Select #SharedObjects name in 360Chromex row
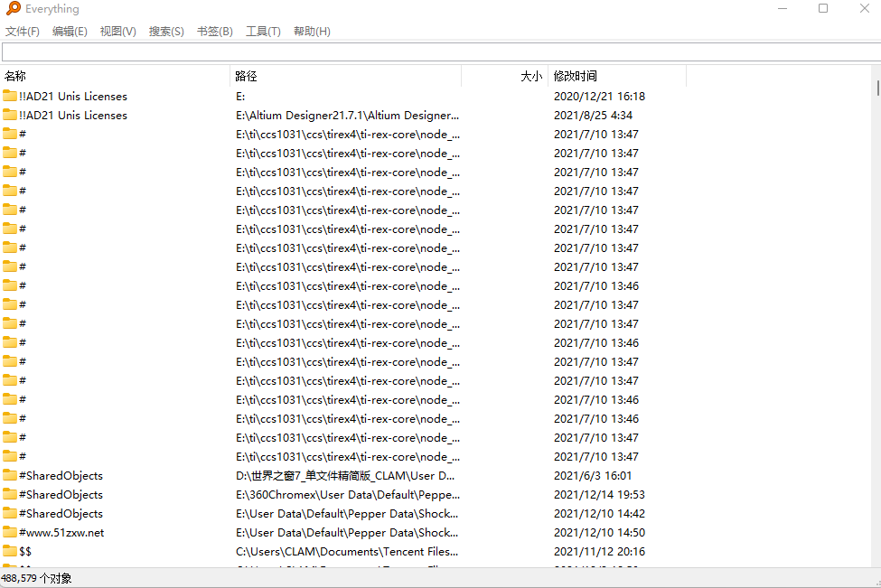The height and width of the screenshot is (588, 881). 61,495
